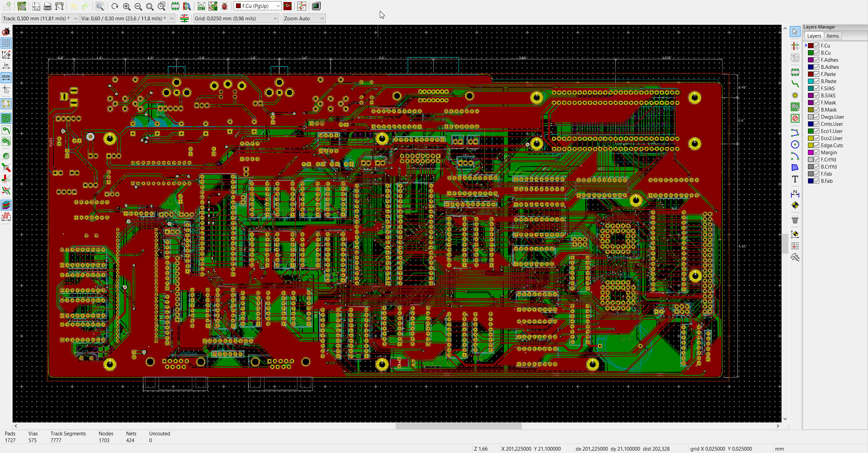Open the F.Cu active layer selector

(x=258, y=6)
